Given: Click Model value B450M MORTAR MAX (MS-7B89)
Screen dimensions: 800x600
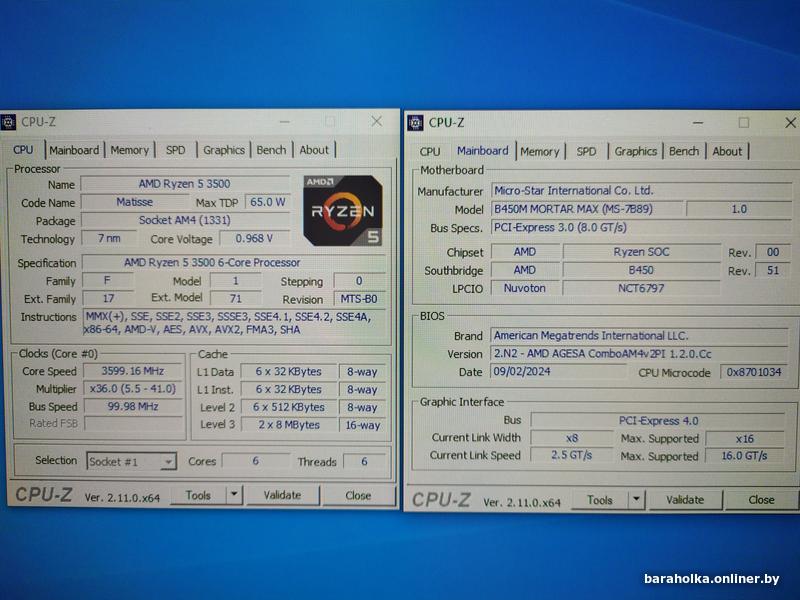Looking at the screenshot, I should point(587,209).
